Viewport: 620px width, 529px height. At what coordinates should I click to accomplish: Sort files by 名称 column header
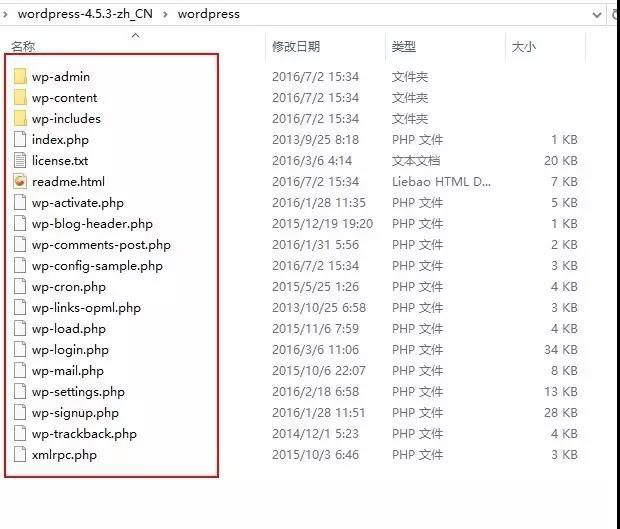coord(23,47)
